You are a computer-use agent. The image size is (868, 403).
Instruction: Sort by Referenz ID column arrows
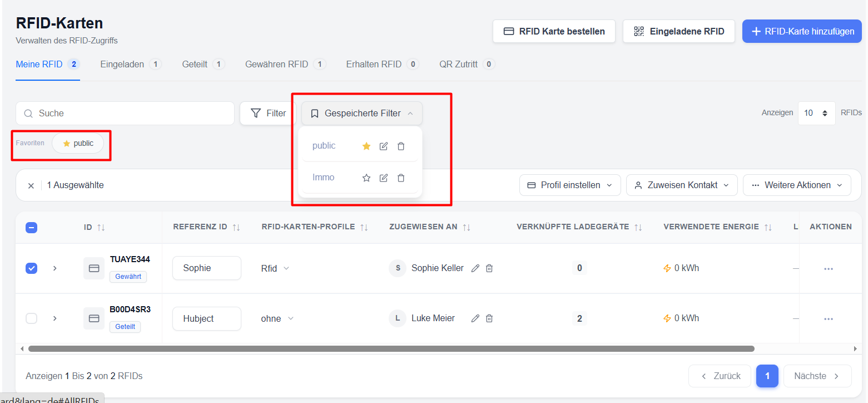point(236,227)
